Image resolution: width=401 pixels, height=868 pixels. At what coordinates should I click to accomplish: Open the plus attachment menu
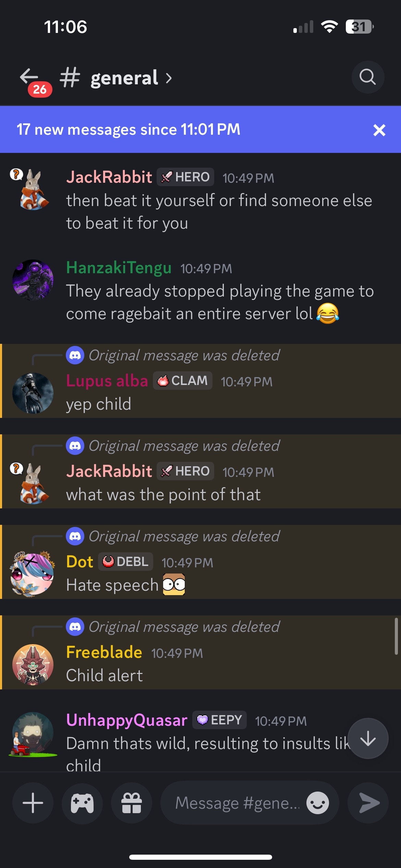33,803
